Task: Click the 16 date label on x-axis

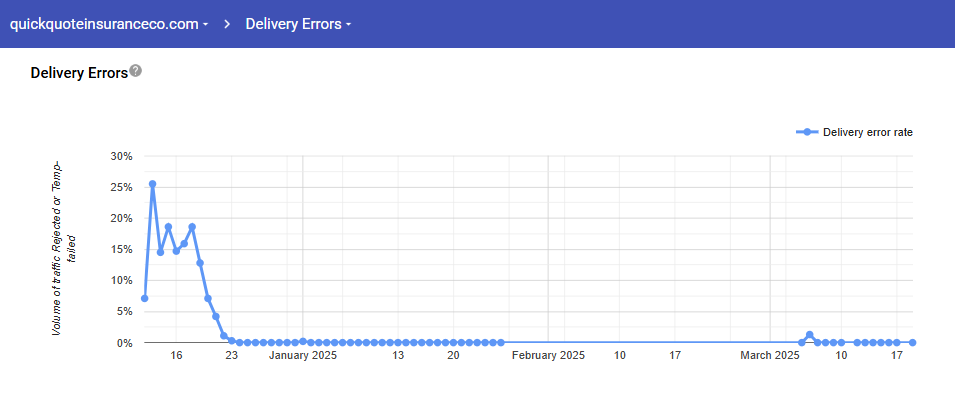Action: [176, 355]
